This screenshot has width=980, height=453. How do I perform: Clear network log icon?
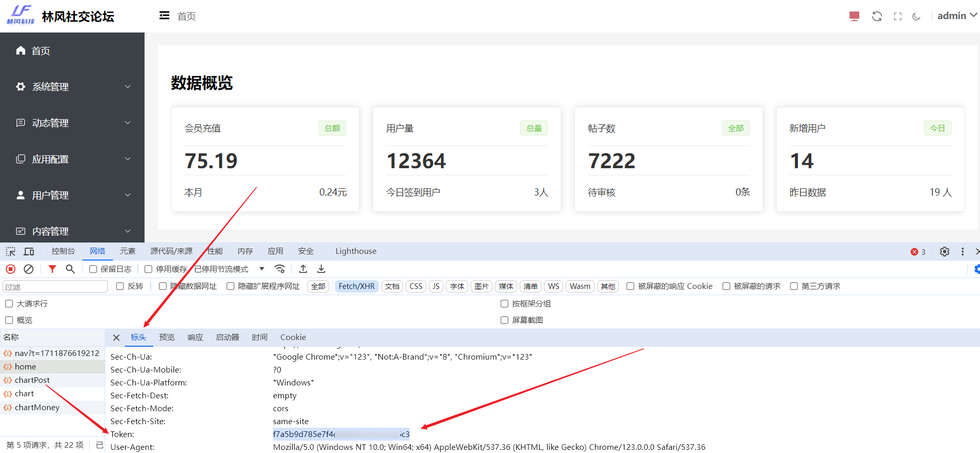(29, 269)
